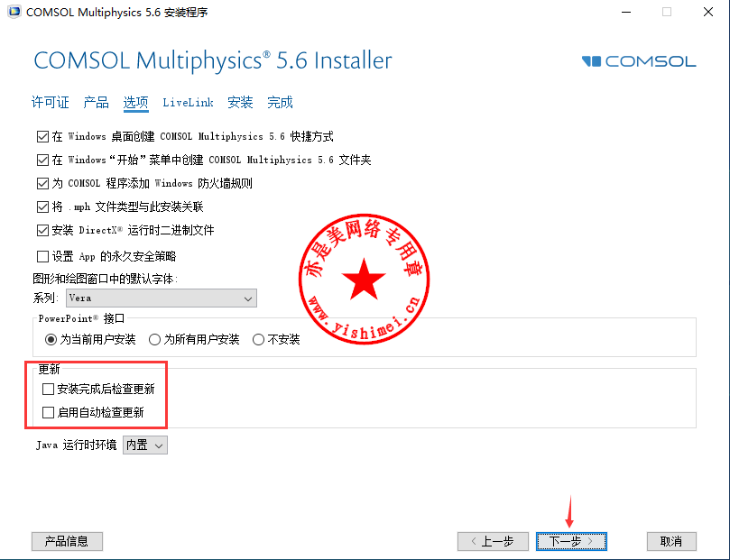Enable '启用自动检查更新' checkbox
The height and width of the screenshot is (560, 730).
48,412
